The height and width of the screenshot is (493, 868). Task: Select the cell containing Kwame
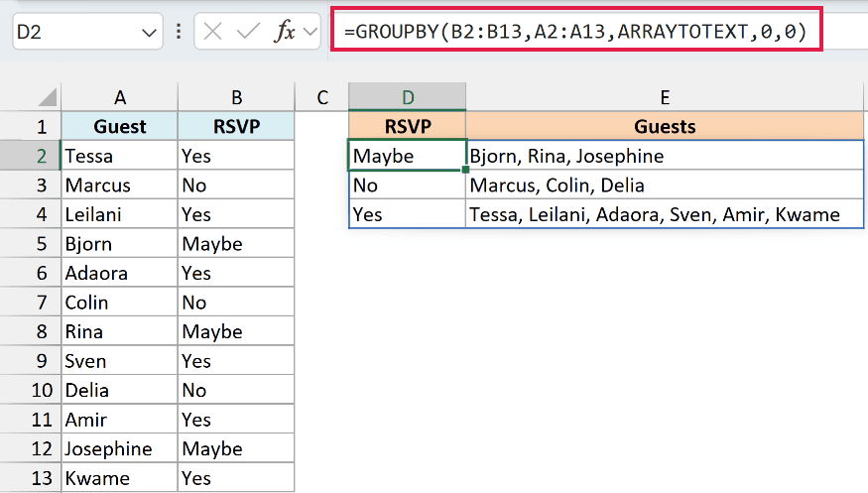tap(120, 477)
